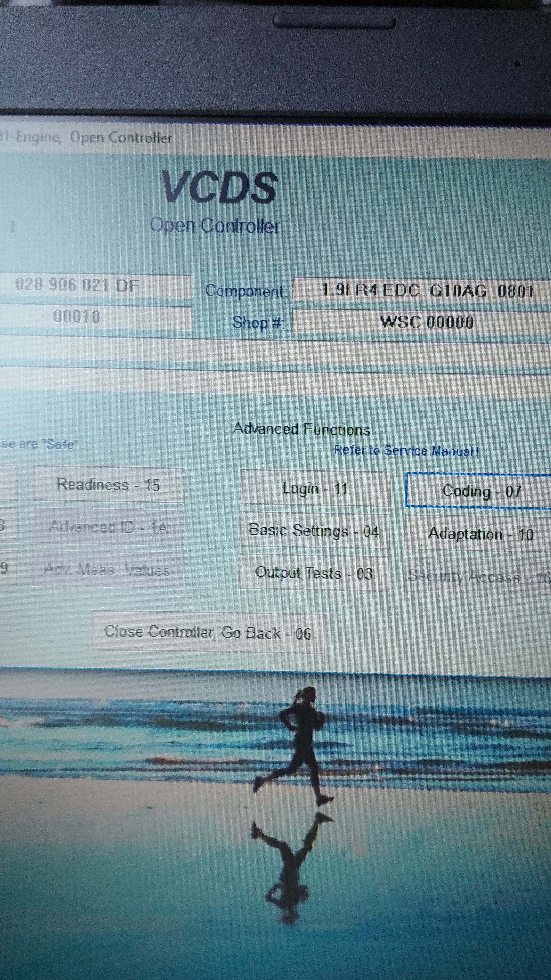This screenshot has height=980, width=551.
Task: Click the Refer to Service Manual text
Action: (406, 451)
